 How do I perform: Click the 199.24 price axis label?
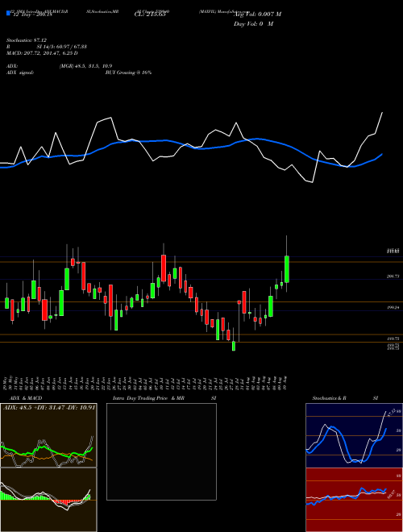tap(393, 307)
